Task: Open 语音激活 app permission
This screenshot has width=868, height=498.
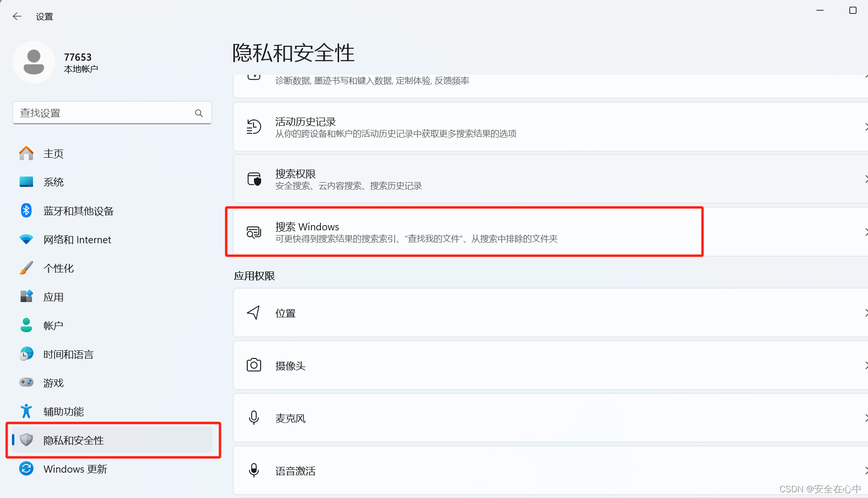Action: click(550, 471)
